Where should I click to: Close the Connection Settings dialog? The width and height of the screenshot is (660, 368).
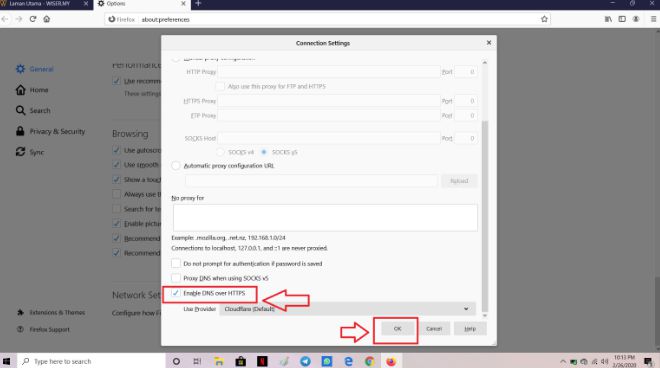click(489, 43)
